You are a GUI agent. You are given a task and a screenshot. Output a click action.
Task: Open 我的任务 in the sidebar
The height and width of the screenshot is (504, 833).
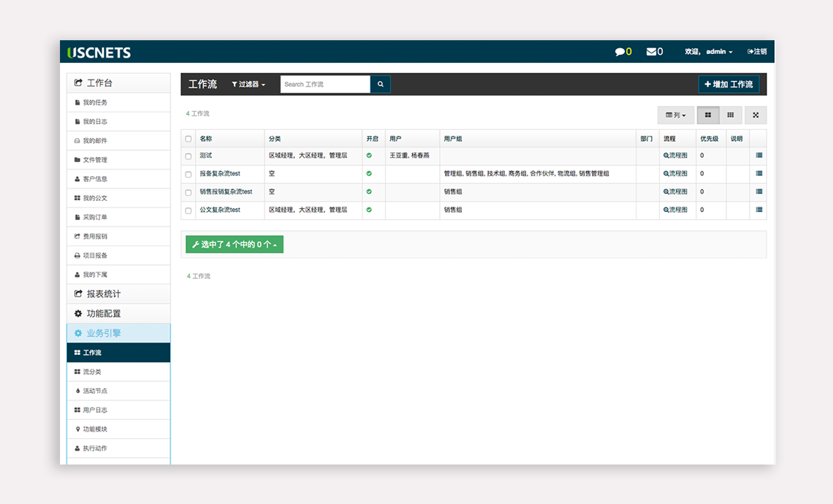point(95,103)
